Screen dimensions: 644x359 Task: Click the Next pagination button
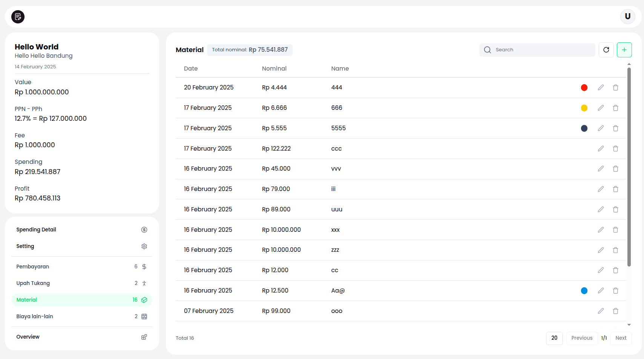pos(621,338)
